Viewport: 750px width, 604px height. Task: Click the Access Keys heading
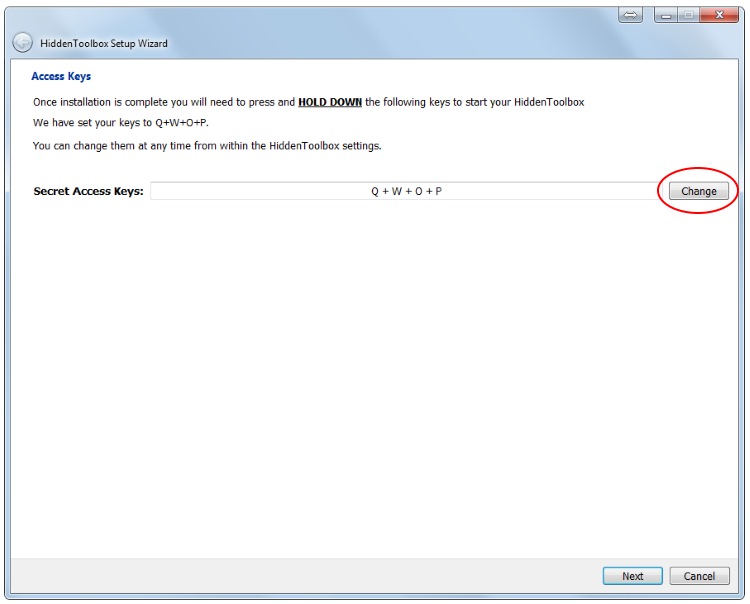61,77
